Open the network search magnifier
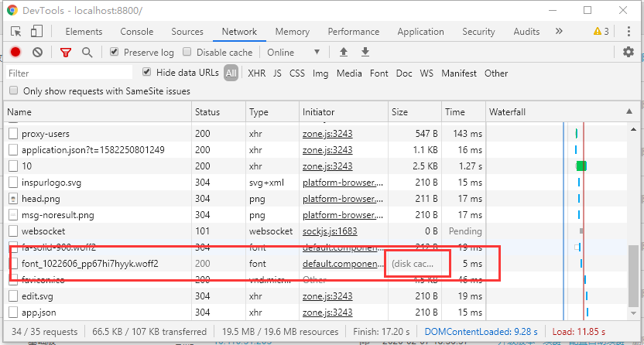Viewport: 644px width, 345px height. pyautogui.click(x=87, y=52)
